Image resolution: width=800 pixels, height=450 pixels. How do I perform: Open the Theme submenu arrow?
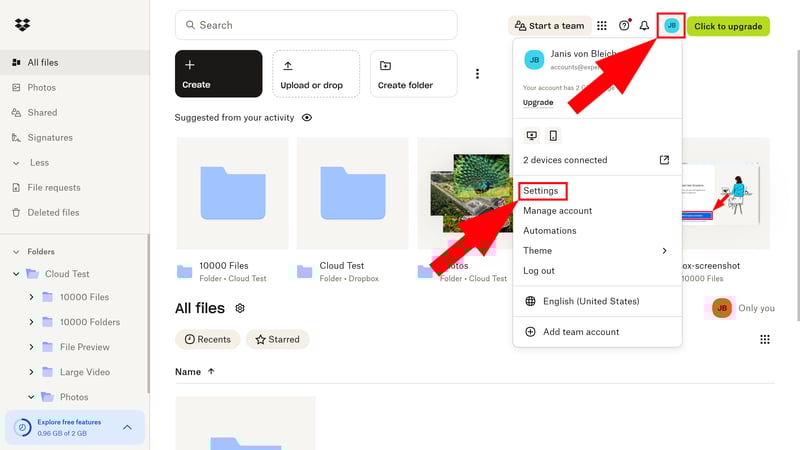(664, 251)
